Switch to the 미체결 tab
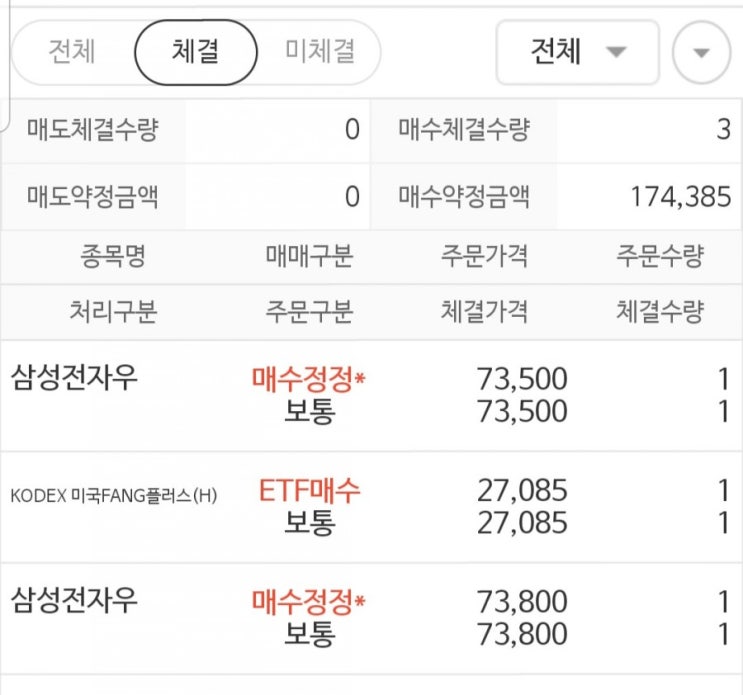 [x=319, y=51]
